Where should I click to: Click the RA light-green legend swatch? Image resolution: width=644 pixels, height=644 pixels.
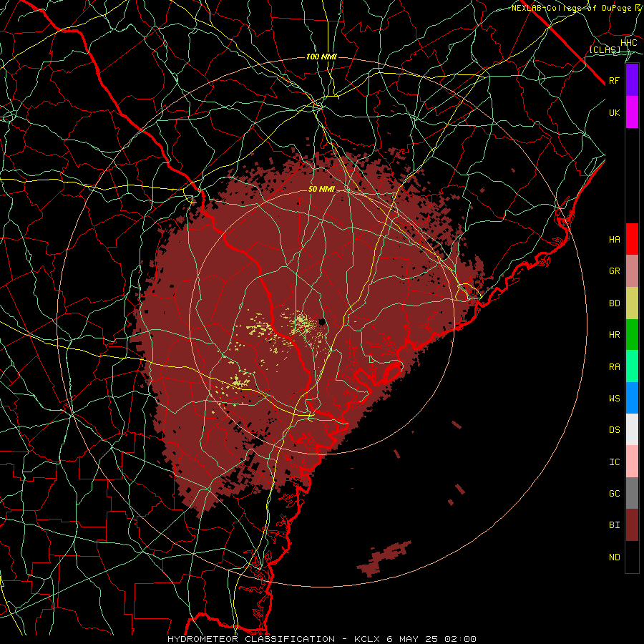tap(632, 366)
